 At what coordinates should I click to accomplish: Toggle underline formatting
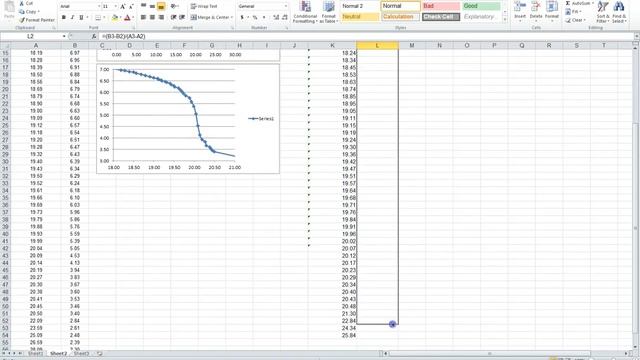(x=81, y=18)
